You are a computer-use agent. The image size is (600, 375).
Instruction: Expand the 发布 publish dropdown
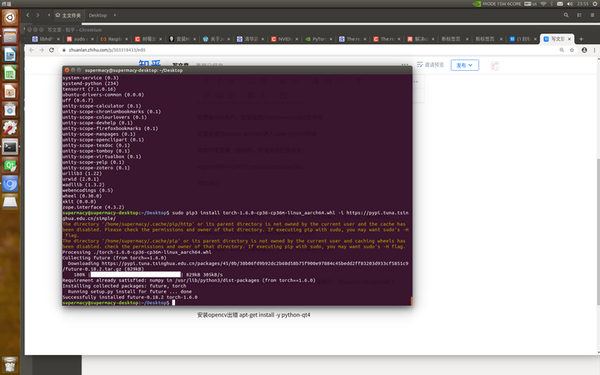coord(465,65)
